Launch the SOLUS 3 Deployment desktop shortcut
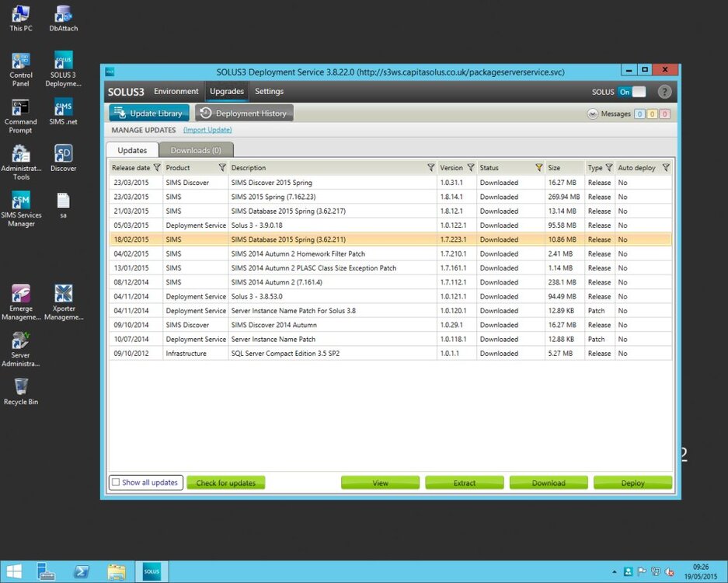Image resolution: width=728 pixels, height=583 pixels. tap(64, 70)
